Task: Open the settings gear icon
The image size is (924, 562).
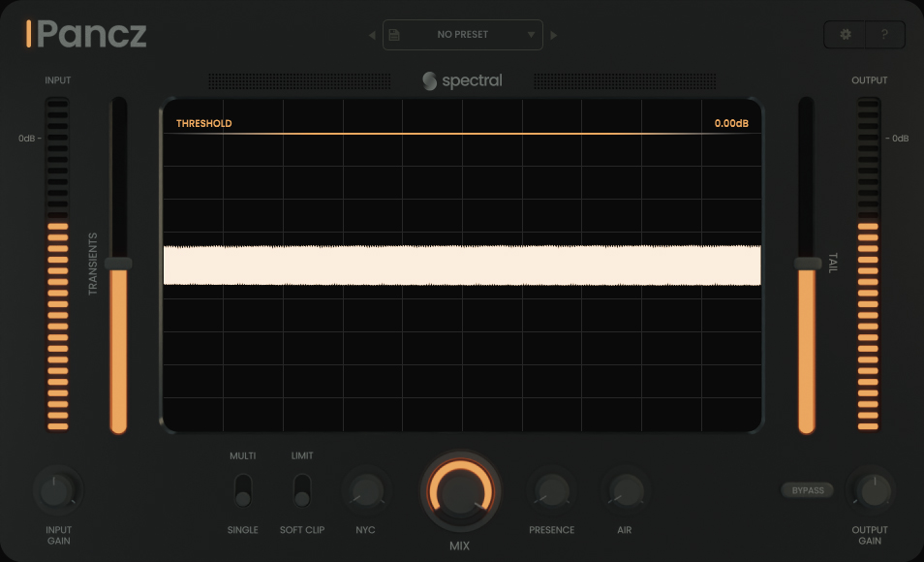Action: coord(846,35)
